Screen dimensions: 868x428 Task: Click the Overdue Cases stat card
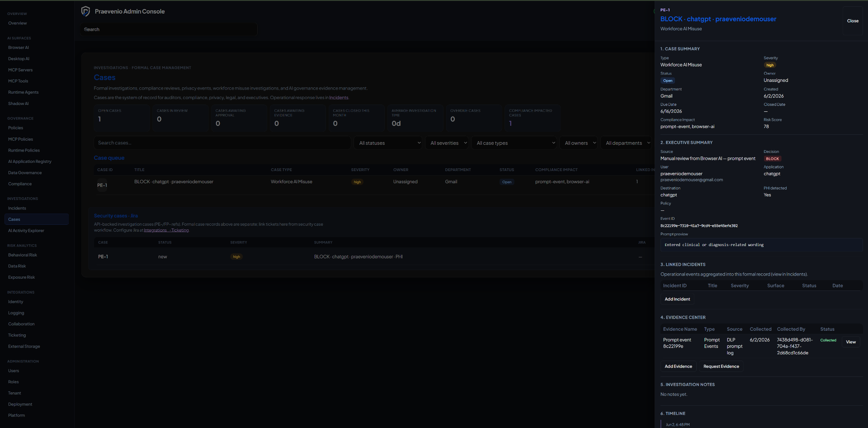click(474, 118)
